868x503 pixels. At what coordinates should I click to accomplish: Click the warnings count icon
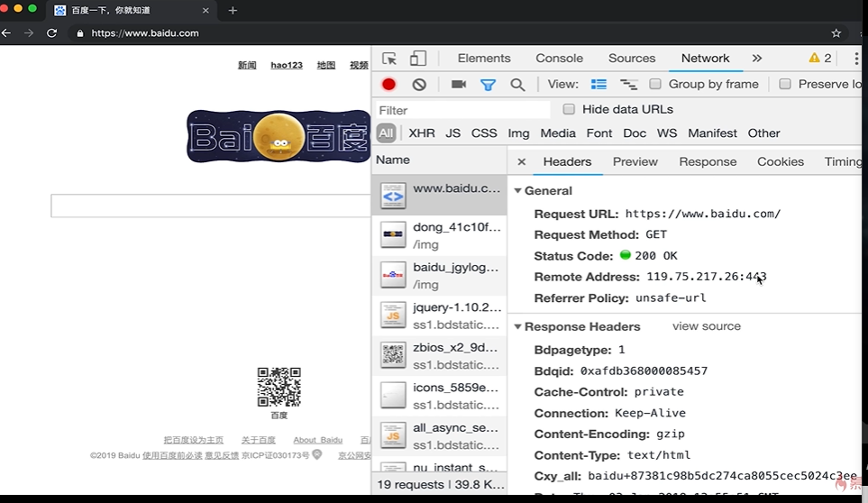coord(820,58)
